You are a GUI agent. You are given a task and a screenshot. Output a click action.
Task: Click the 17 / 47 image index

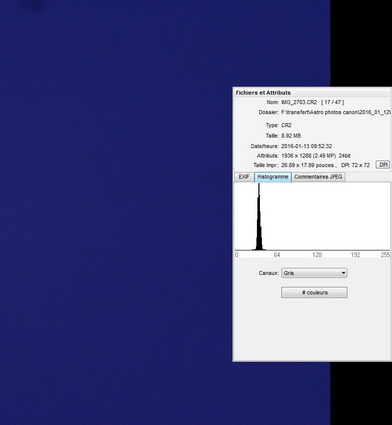333,102
